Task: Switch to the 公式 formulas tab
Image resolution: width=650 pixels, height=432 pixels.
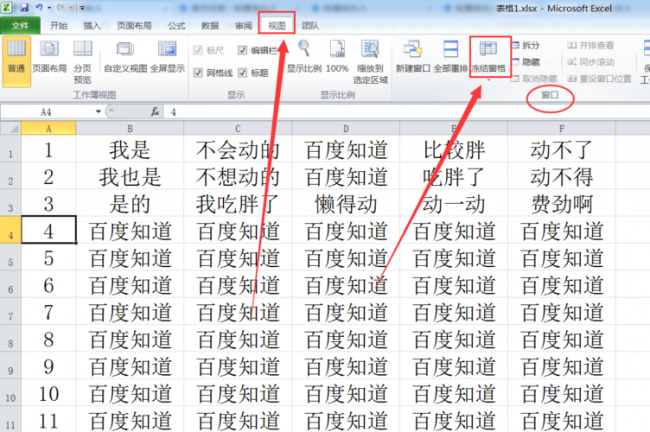Action: coord(176,26)
